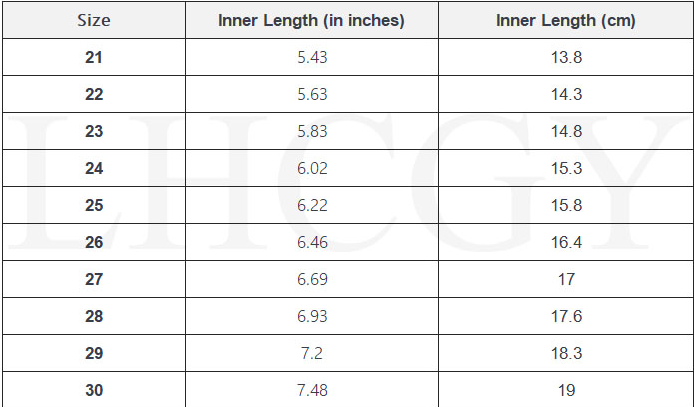The width and height of the screenshot is (694, 407).
Task: Click the Inner Length (cm) header
Action: coord(565,20)
